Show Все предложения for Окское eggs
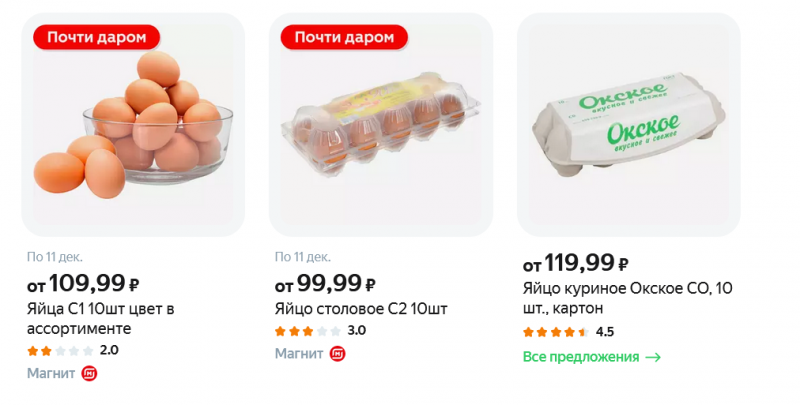Viewport: 800px width, 405px height. click(581, 357)
